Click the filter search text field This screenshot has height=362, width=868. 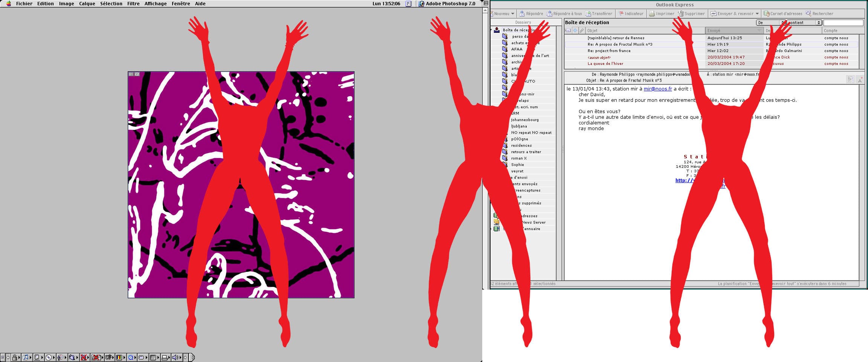(844, 23)
